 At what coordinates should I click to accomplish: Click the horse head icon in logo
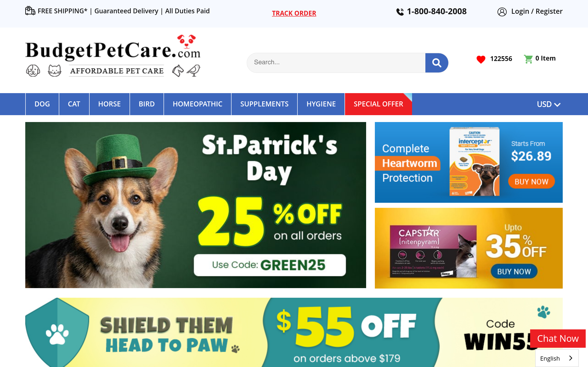(178, 71)
